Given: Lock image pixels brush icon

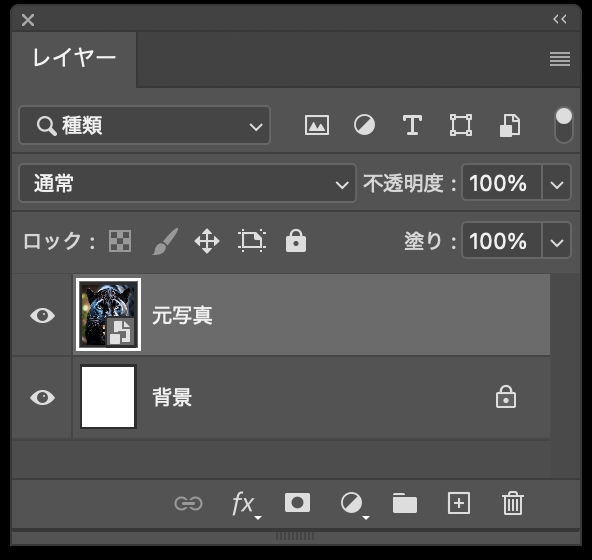Looking at the screenshot, I should tap(165, 241).
